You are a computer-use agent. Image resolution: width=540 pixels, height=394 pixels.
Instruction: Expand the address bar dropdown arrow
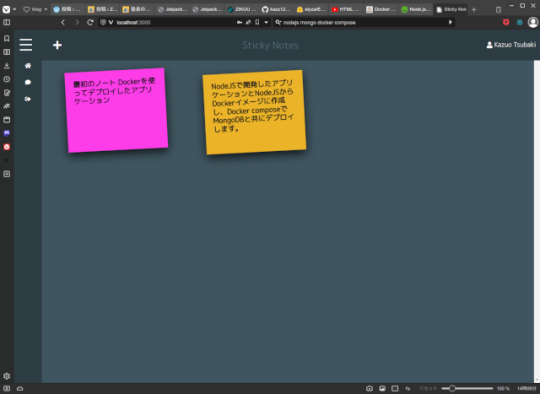[x=266, y=22]
